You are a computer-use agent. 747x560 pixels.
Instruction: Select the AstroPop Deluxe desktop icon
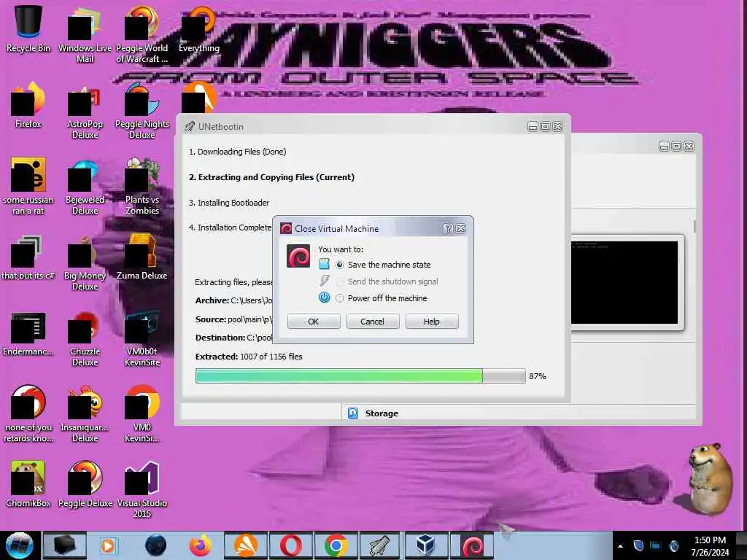[85, 111]
